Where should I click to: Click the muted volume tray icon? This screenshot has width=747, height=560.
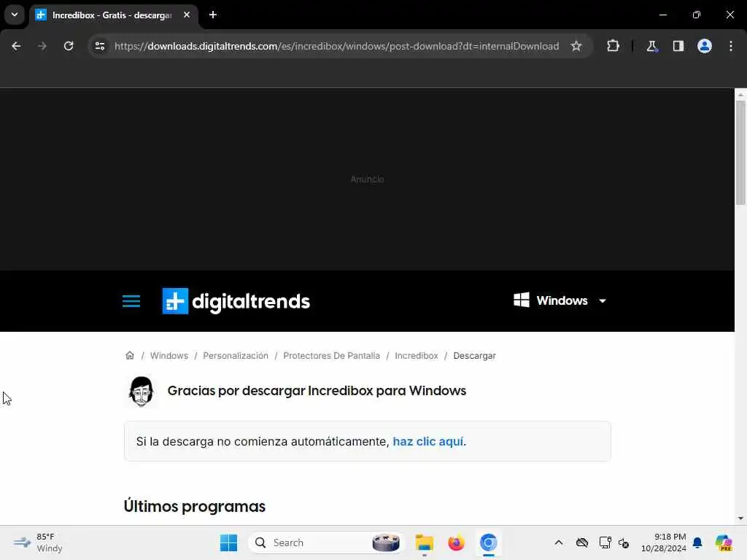click(x=624, y=542)
